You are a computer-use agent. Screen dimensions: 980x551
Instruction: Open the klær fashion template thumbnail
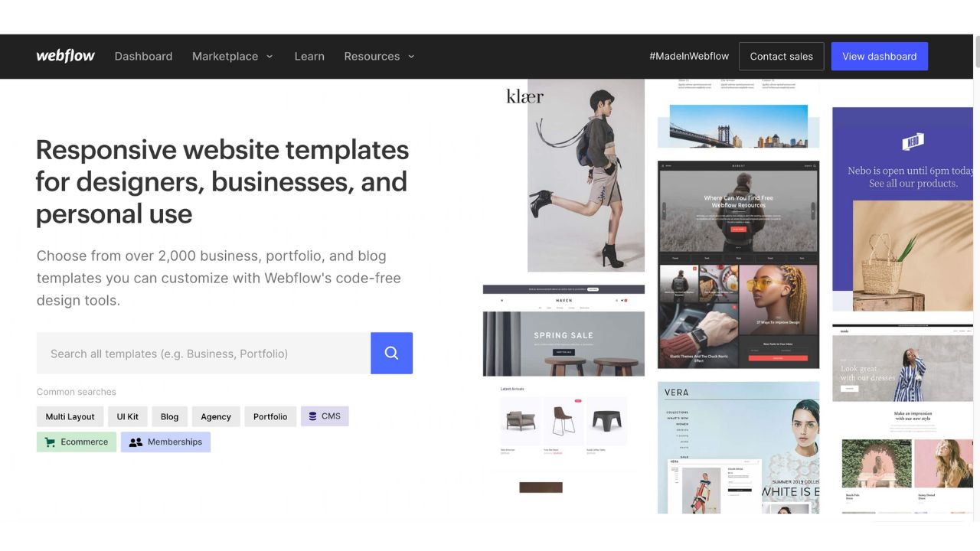pos(563,176)
